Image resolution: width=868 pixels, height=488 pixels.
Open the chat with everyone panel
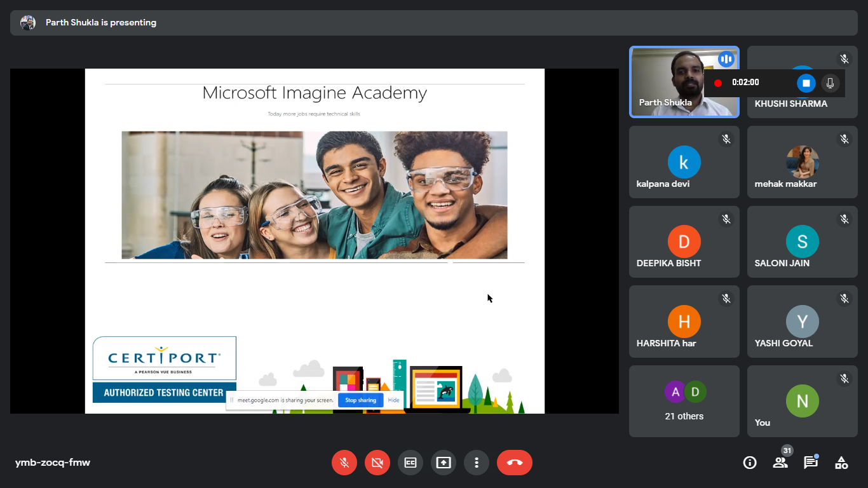811,463
